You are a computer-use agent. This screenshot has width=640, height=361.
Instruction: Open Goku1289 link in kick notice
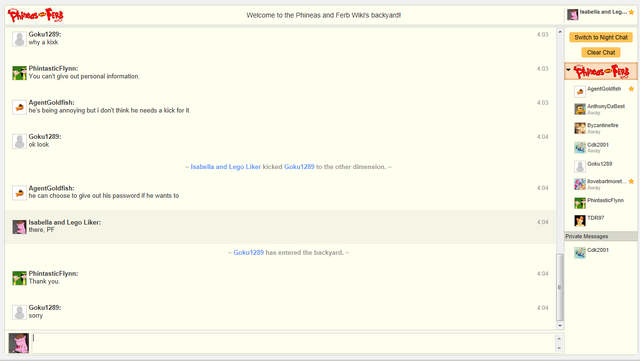pos(299,167)
